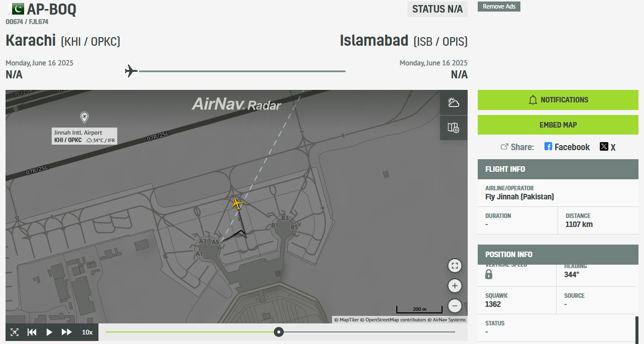Zoom in on the map with plus

[455, 286]
